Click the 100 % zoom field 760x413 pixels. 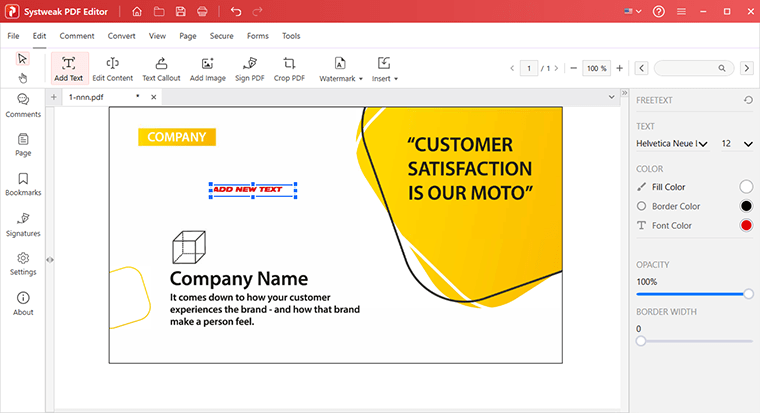[597, 68]
